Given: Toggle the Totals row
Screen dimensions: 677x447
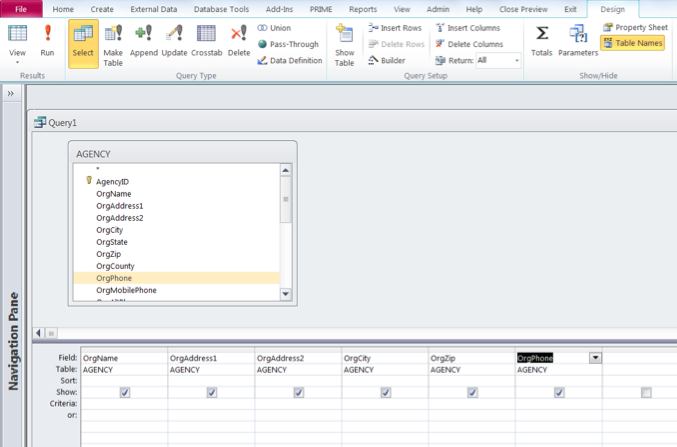Looking at the screenshot, I should point(541,42).
